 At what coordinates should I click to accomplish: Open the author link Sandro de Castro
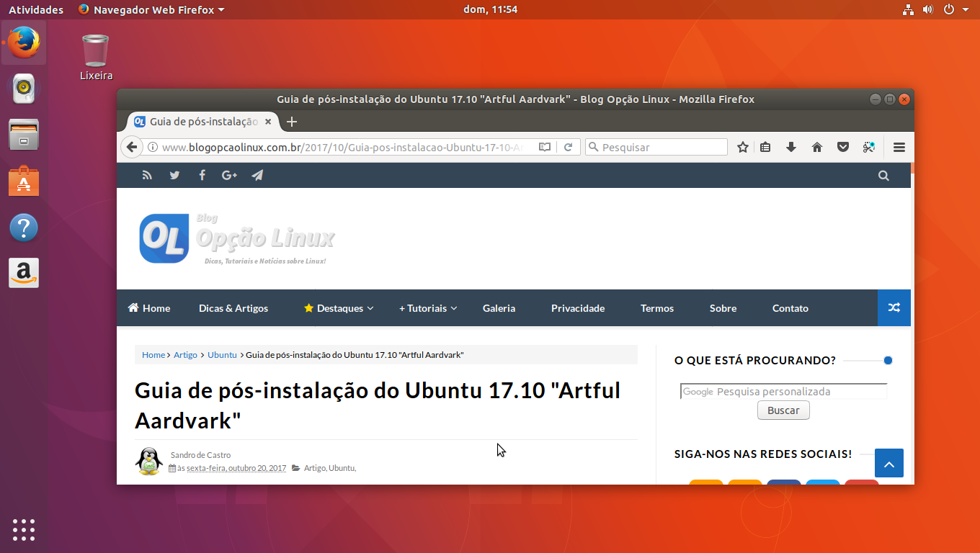[200, 455]
